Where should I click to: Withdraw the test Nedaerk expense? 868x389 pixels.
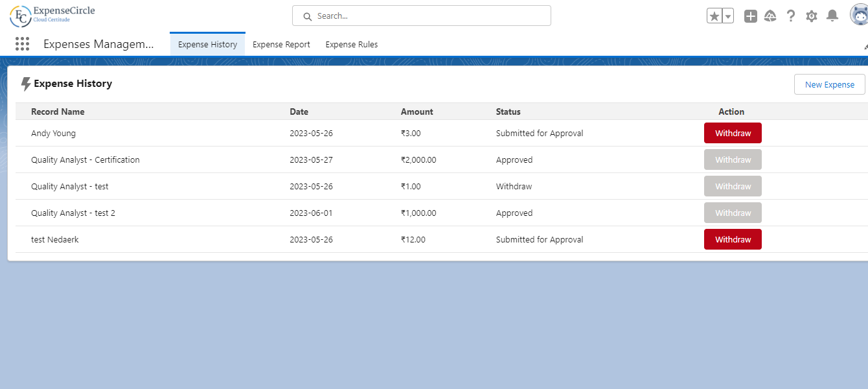click(x=733, y=239)
